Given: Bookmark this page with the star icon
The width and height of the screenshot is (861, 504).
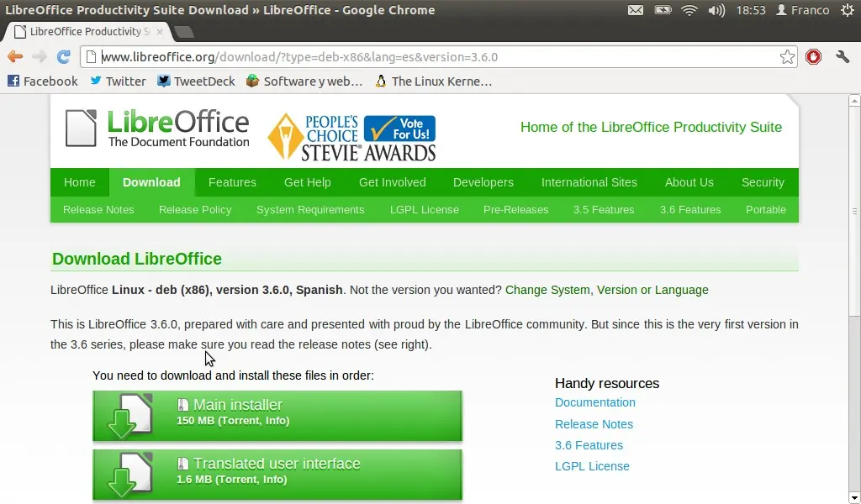Looking at the screenshot, I should [x=787, y=56].
